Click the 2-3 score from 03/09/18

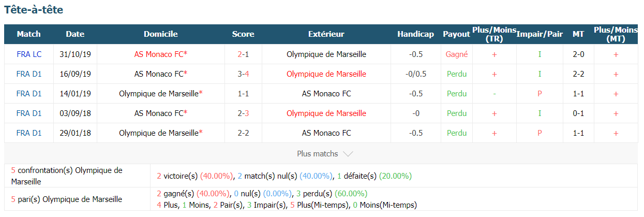pos(243,113)
